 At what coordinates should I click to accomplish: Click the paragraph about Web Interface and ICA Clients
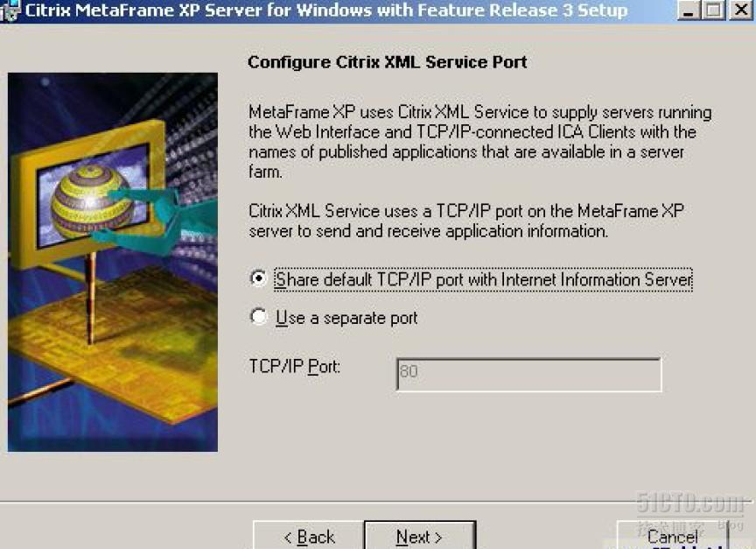[479, 142]
